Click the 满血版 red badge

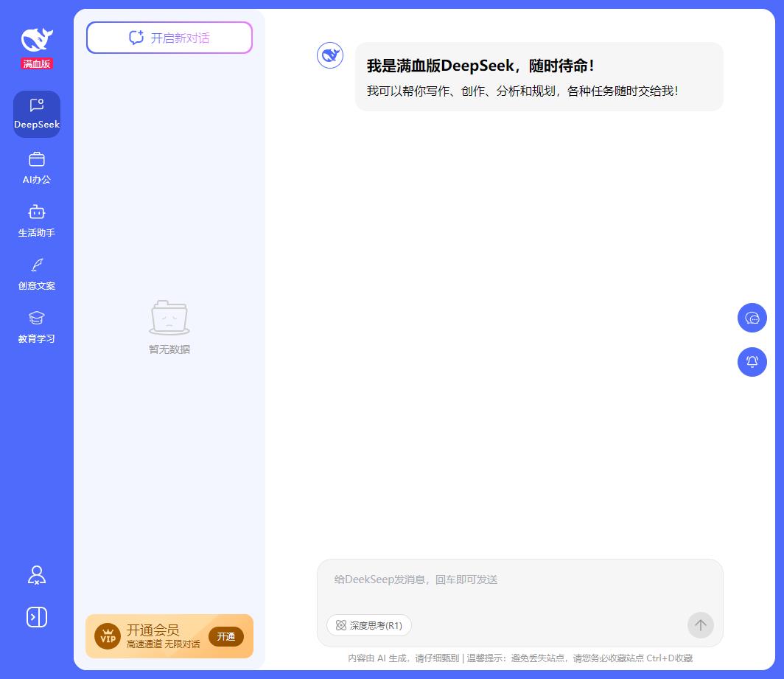37,63
